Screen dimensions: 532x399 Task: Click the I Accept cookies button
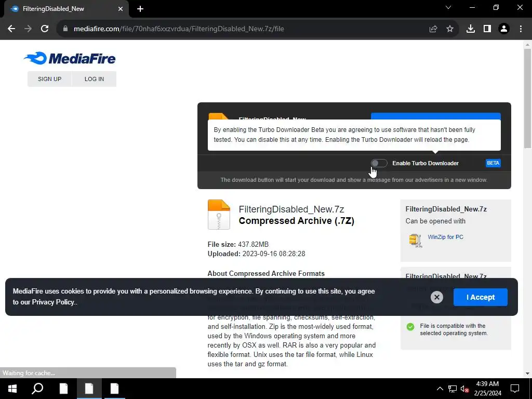pos(481,297)
